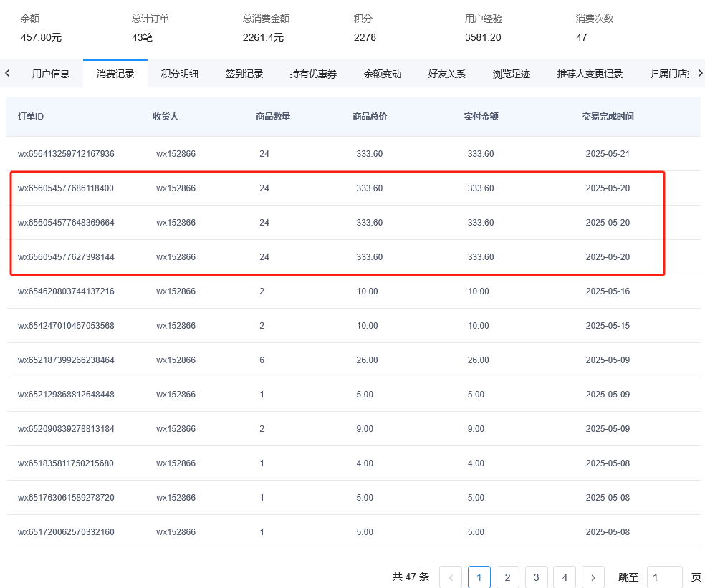The width and height of the screenshot is (705, 588).
Task: Select order ID wx651763061589278720
Action: pos(66,498)
